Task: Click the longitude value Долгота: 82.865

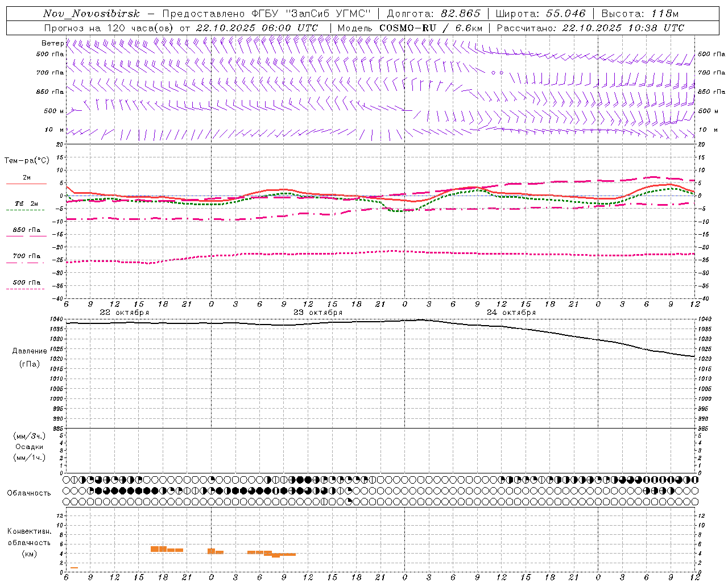Action: (x=433, y=14)
